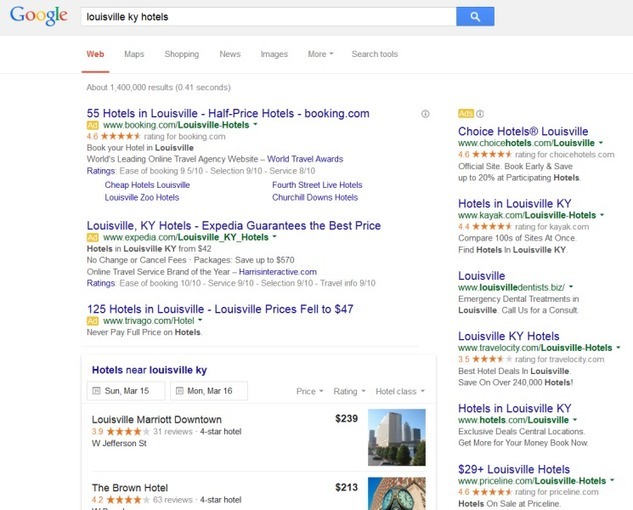Expand arrow next to choicehotels.com URL
The image size is (633, 510).
click(x=601, y=143)
